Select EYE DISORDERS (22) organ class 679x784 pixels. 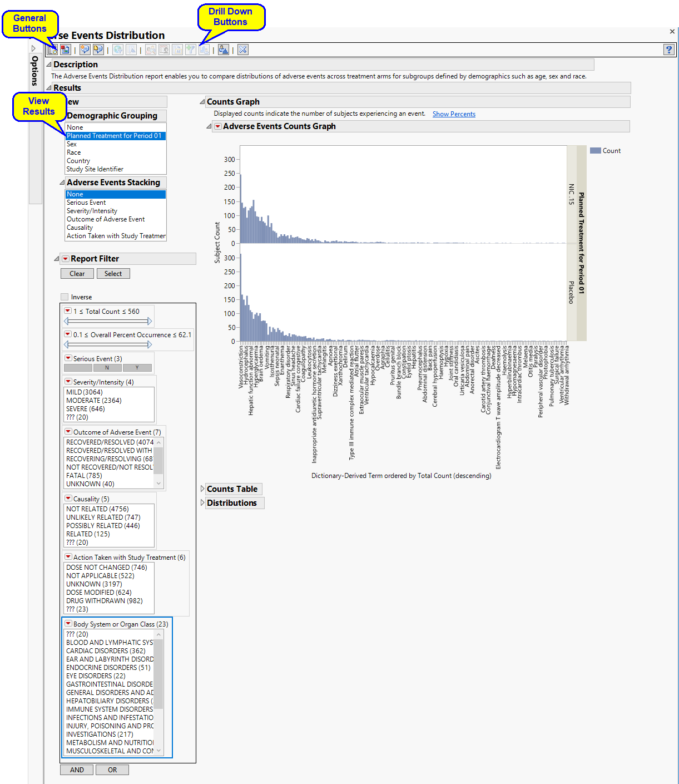(x=109, y=676)
